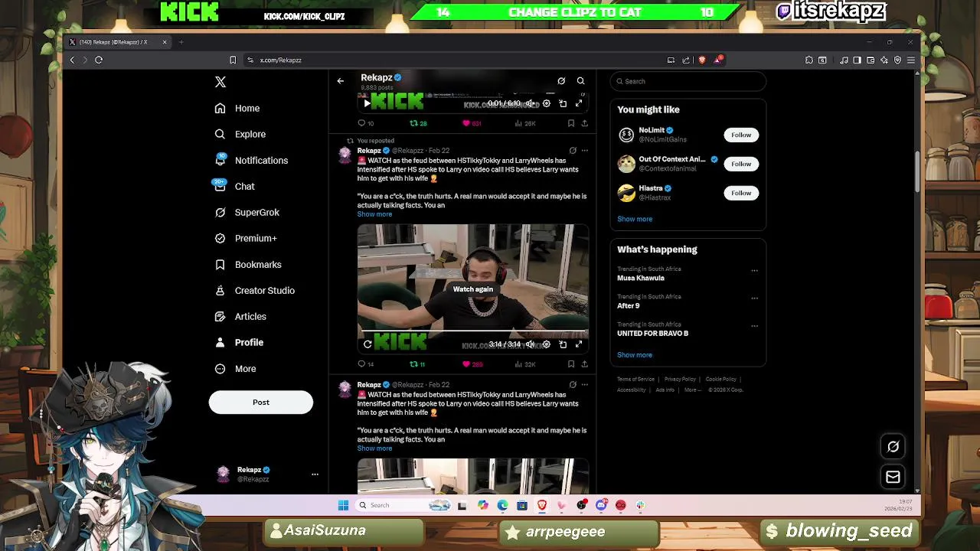Image resolution: width=980 pixels, height=551 pixels.
Task: Open the browser hamburger menu
Action: pyautogui.click(x=911, y=60)
